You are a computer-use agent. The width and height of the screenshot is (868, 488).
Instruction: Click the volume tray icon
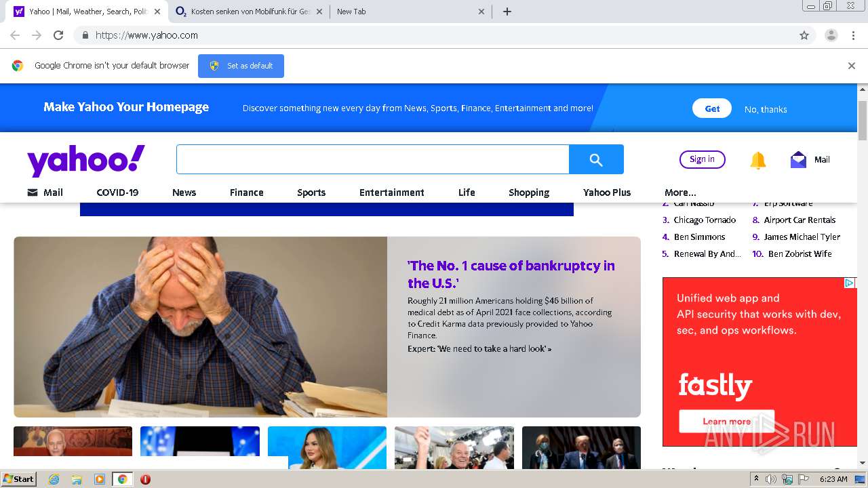click(771, 479)
